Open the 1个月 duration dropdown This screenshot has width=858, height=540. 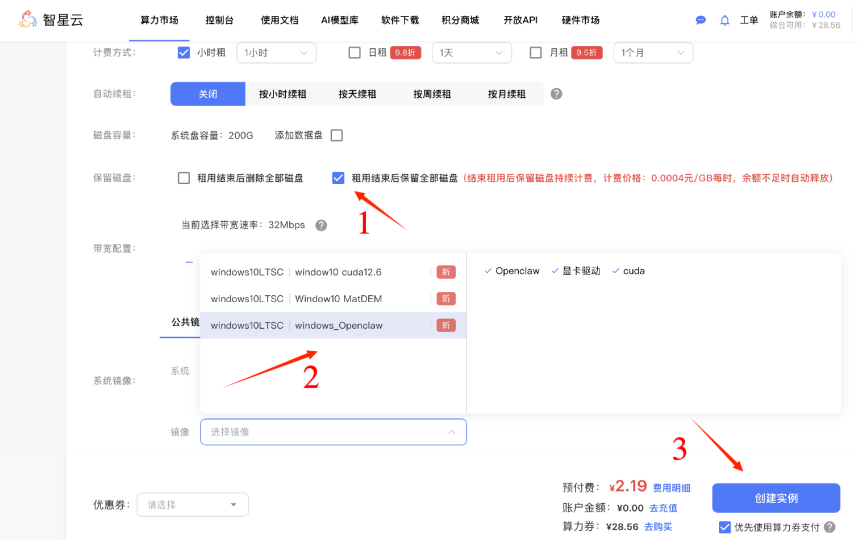(x=655, y=53)
